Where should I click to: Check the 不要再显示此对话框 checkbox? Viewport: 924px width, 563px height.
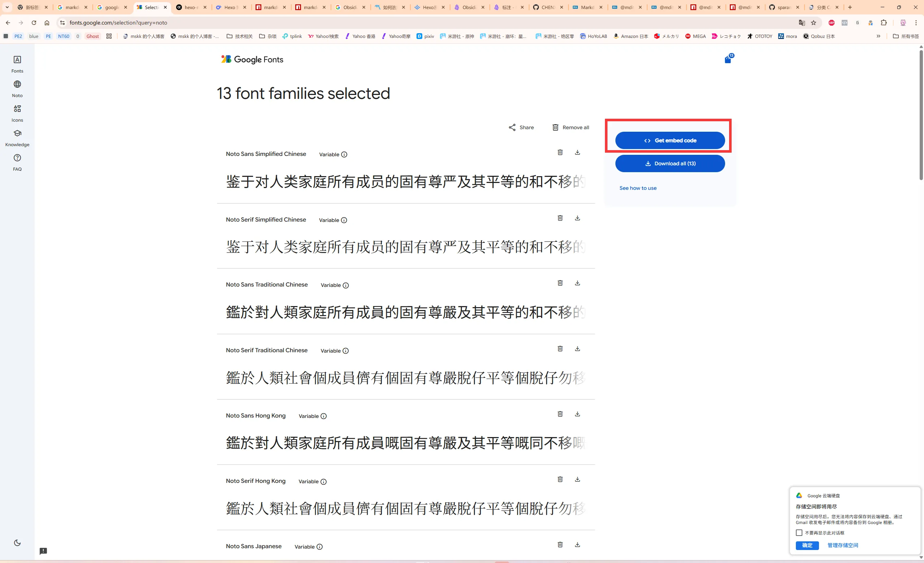click(799, 533)
